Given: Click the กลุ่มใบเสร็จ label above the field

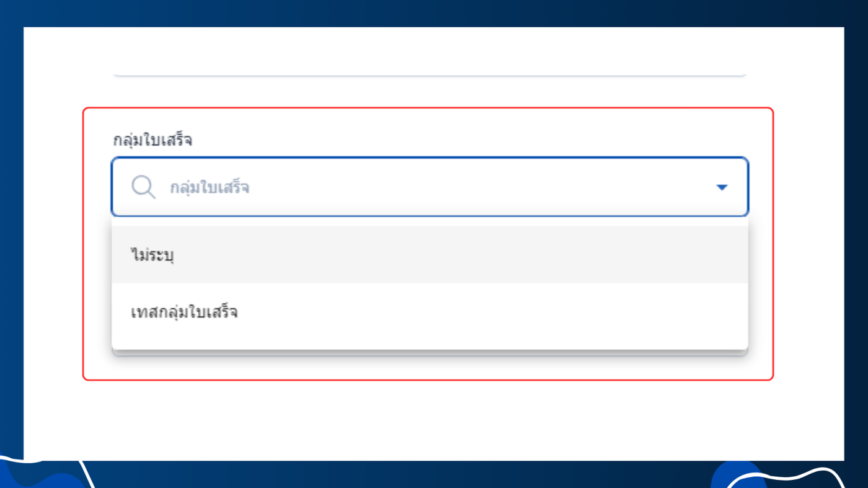Looking at the screenshot, I should click(153, 140).
